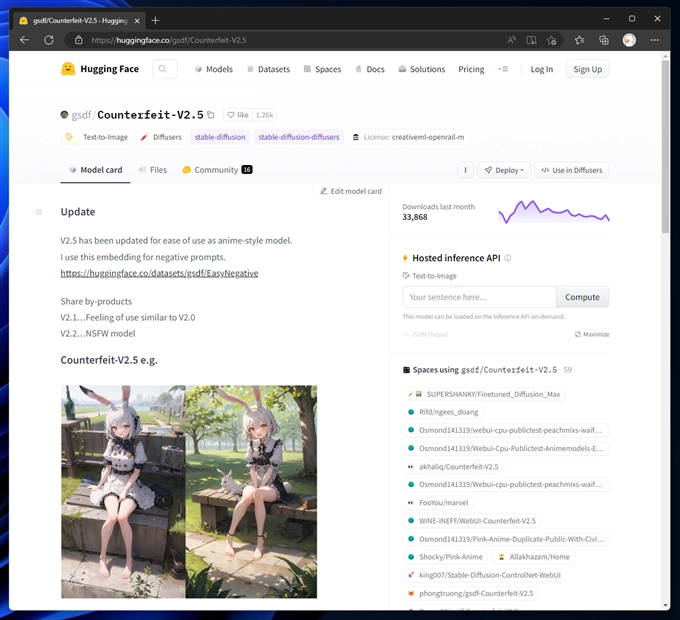Viewport: 680px width, 620px height.
Task: Add page to favorites star icon
Action: point(551,40)
